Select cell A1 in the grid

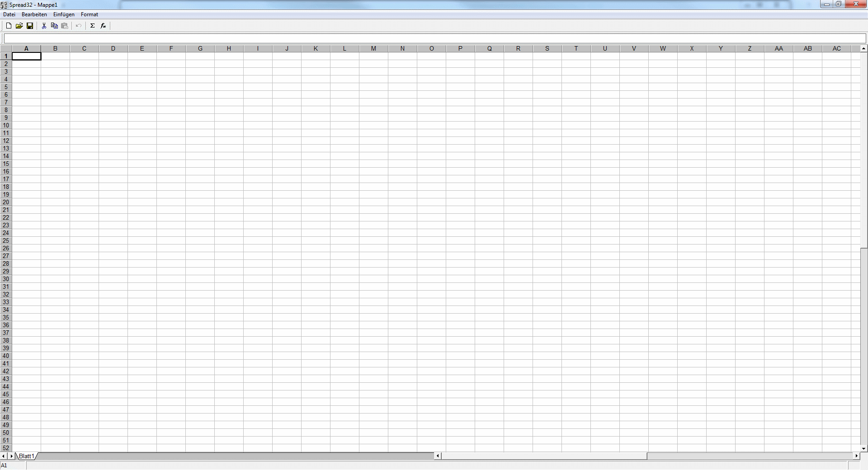(x=26, y=56)
